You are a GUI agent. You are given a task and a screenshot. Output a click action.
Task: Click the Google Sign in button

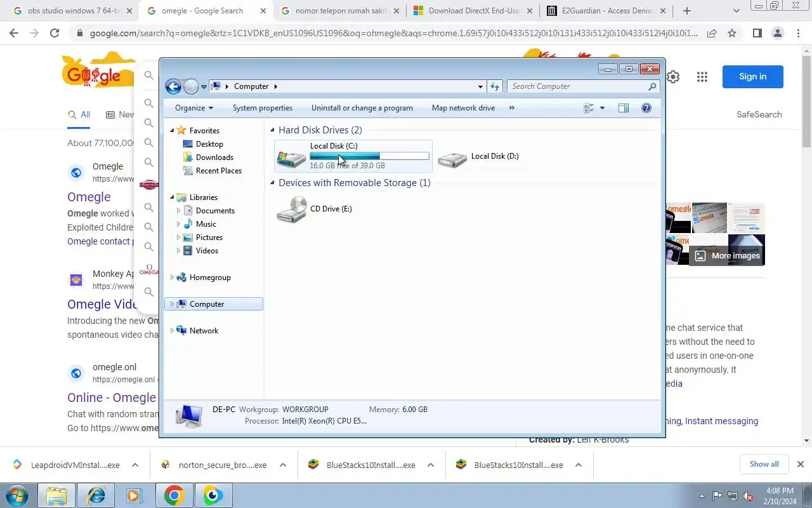click(x=752, y=77)
